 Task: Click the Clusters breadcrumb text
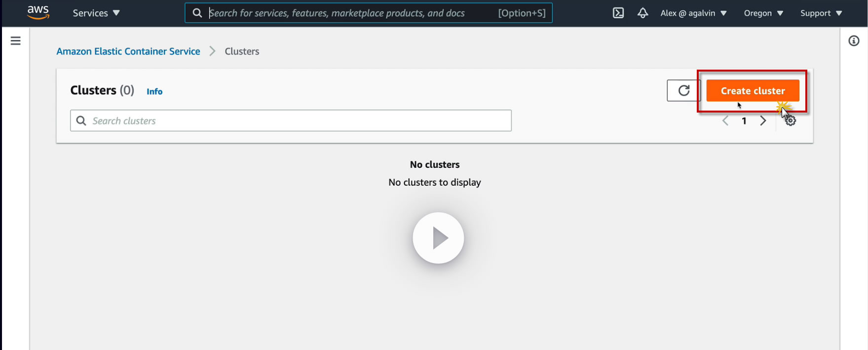[242, 51]
